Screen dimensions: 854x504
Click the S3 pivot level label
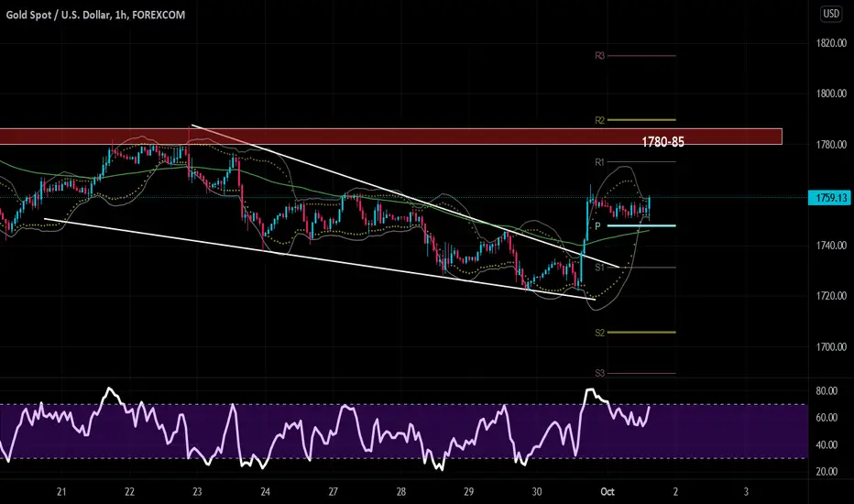point(599,373)
